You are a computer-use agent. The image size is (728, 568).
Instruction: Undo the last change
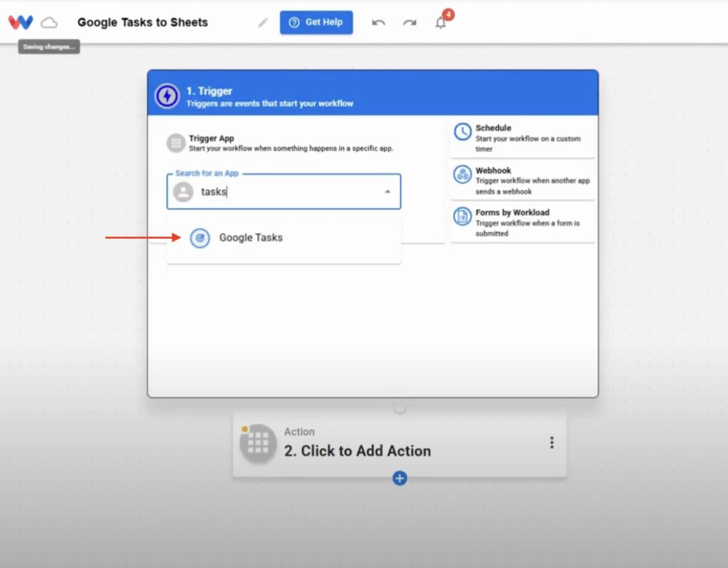click(378, 22)
